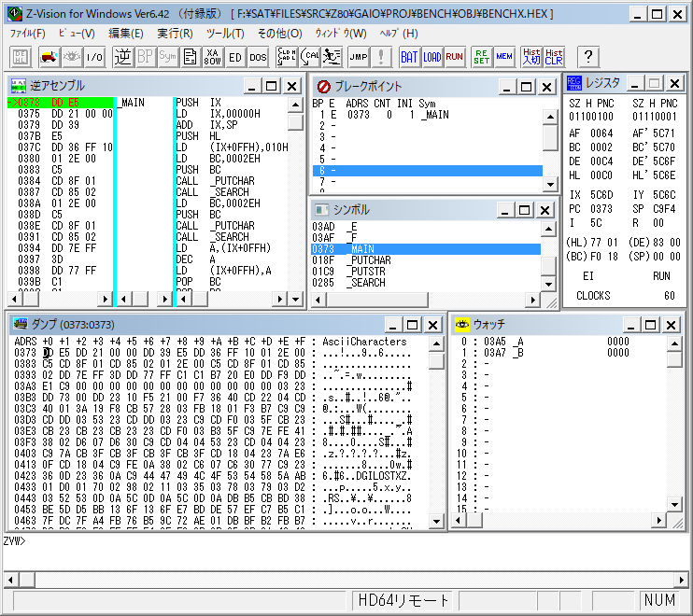Image resolution: width=693 pixels, height=616 pixels.
Task: Click the Hist 入切 toolbar icon
Action: [531, 57]
